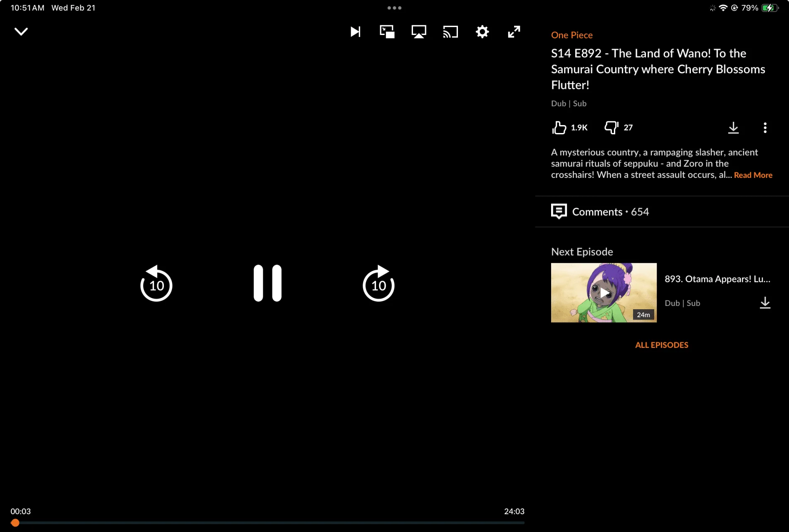View ALL EPISODES list
Viewport: 789px width, 532px height.
tap(661, 345)
